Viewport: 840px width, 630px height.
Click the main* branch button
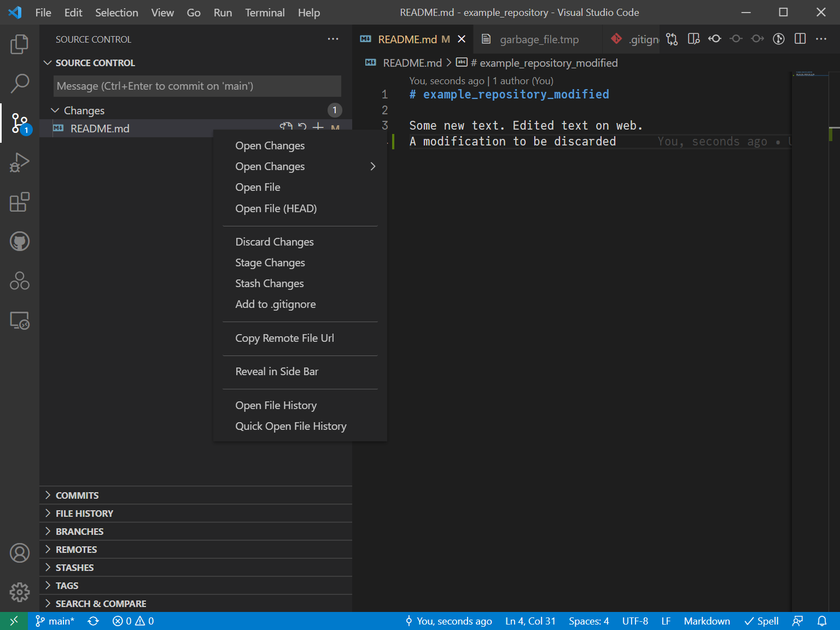coord(55,621)
